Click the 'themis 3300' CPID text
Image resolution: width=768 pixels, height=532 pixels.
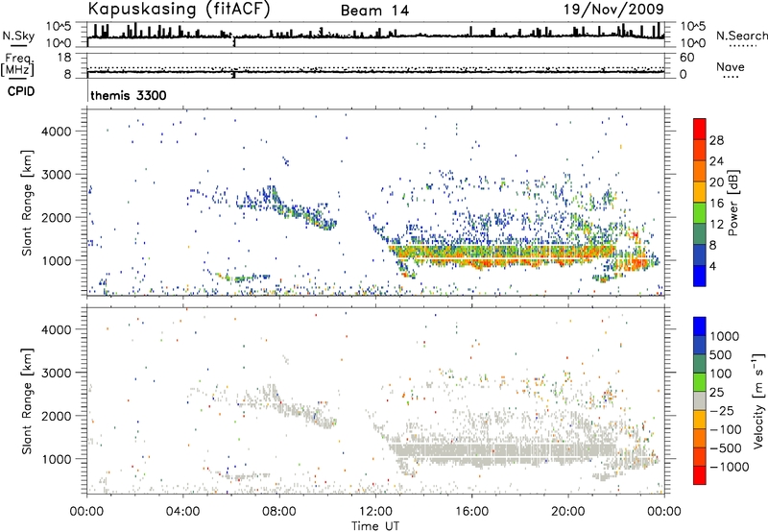tap(129, 95)
